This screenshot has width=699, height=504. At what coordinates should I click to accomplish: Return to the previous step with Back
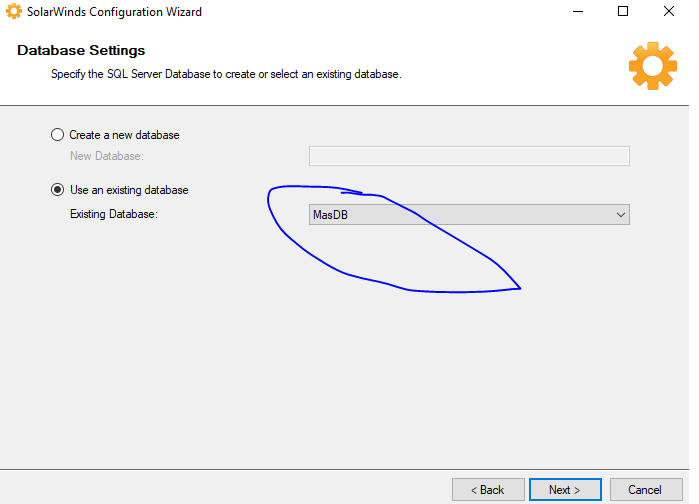[488, 490]
